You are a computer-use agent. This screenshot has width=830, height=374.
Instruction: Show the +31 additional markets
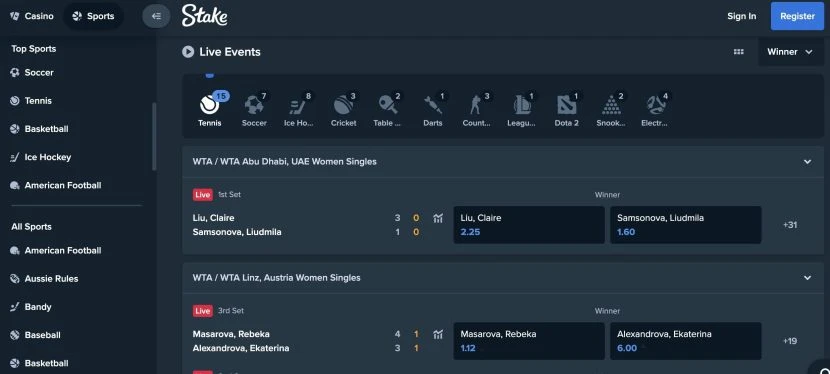coord(790,225)
